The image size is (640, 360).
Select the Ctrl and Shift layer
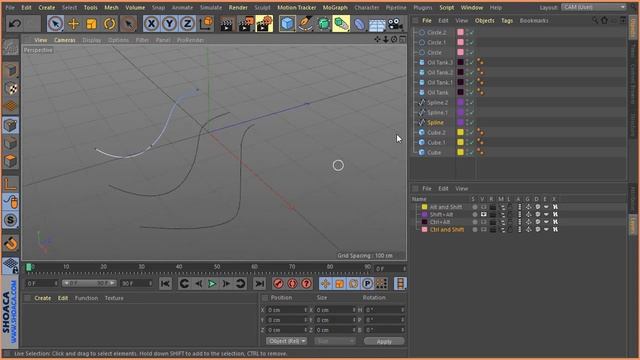click(447, 229)
